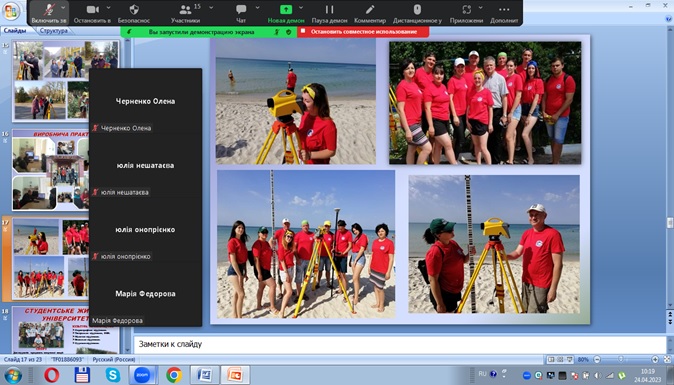Open PowerPoint taskbar button
The width and height of the screenshot is (674, 385).
click(235, 375)
